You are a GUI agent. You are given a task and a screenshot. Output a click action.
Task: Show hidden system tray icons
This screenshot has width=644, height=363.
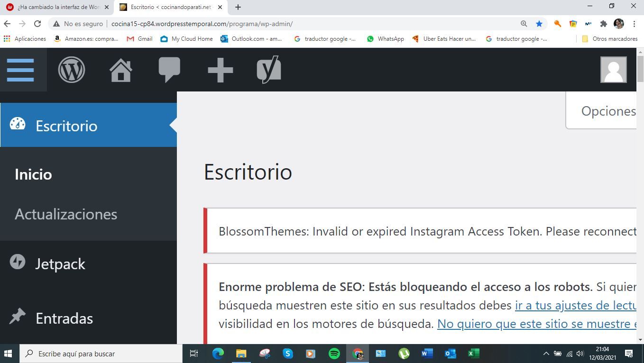tap(546, 354)
